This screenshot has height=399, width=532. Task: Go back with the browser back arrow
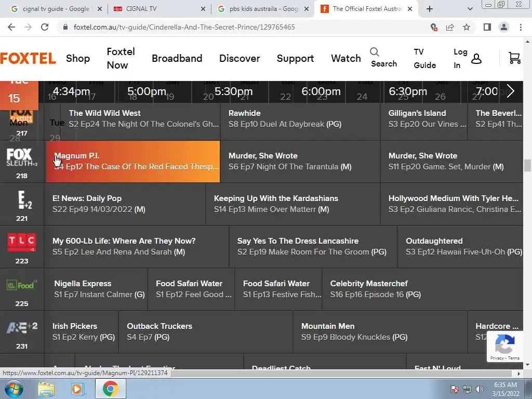click(x=11, y=27)
